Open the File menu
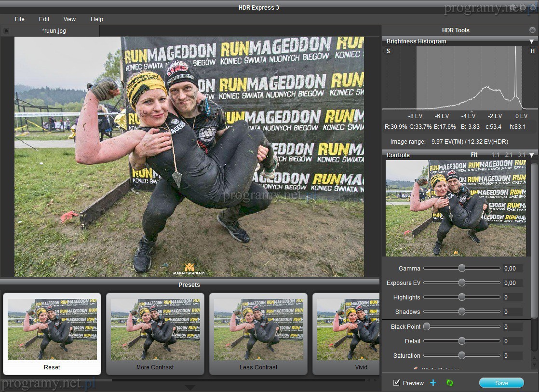Image resolution: width=539 pixels, height=392 pixels. click(19, 19)
